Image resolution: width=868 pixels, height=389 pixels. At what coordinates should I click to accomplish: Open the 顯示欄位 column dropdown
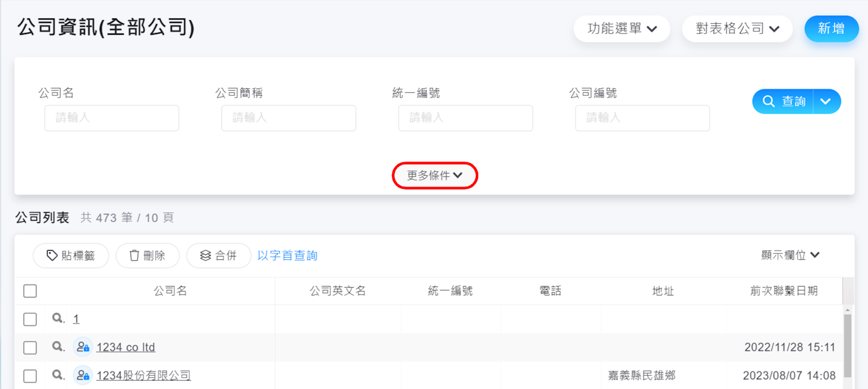point(790,255)
